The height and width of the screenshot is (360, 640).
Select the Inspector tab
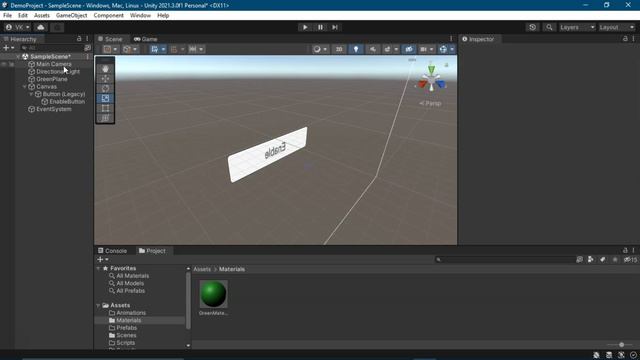(478, 39)
